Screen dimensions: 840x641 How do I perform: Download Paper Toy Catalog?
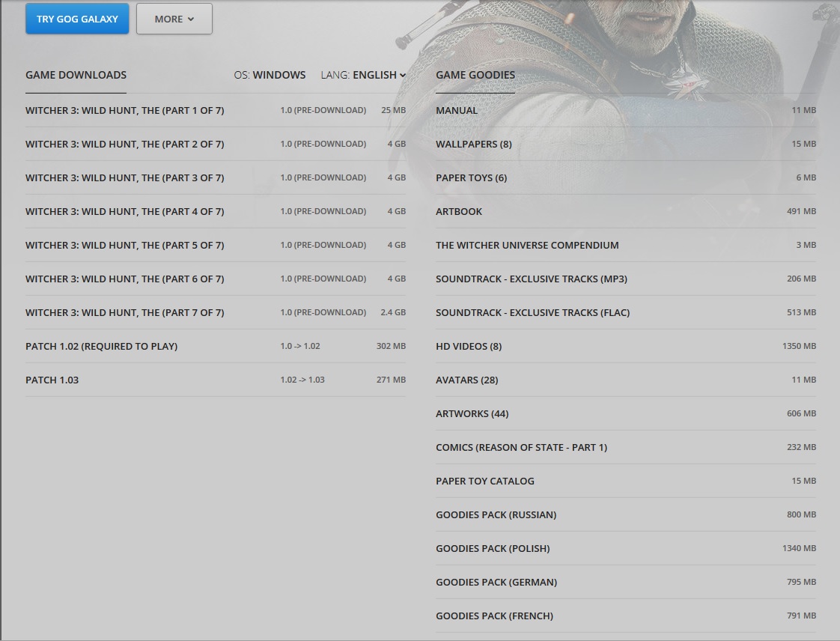(626, 481)
